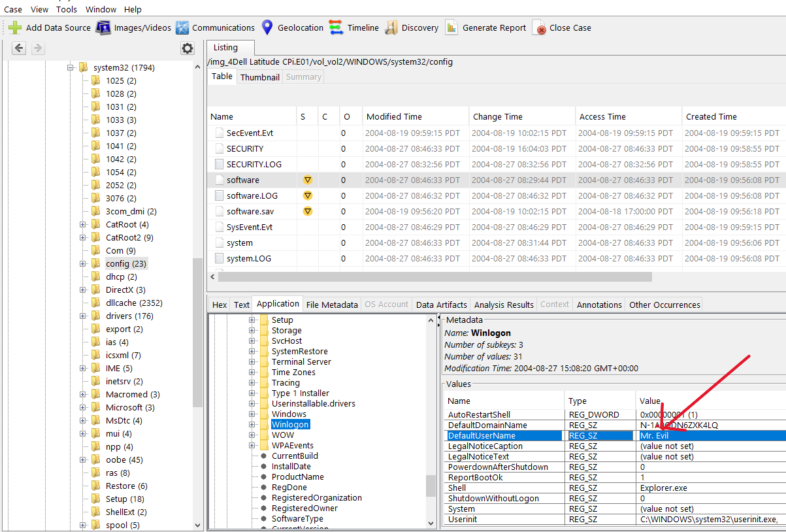Click the Close Case icon
The image size is (786, 532).
539,27
